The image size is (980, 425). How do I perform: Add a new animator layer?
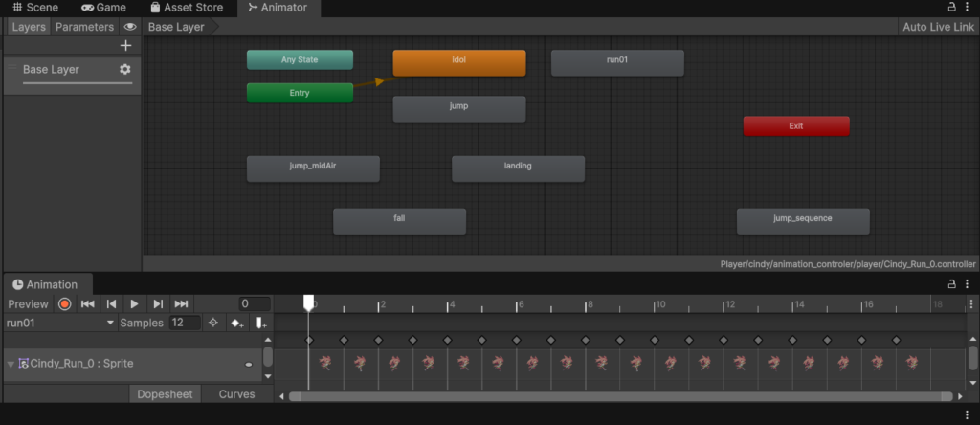click(x=125, y=45)
